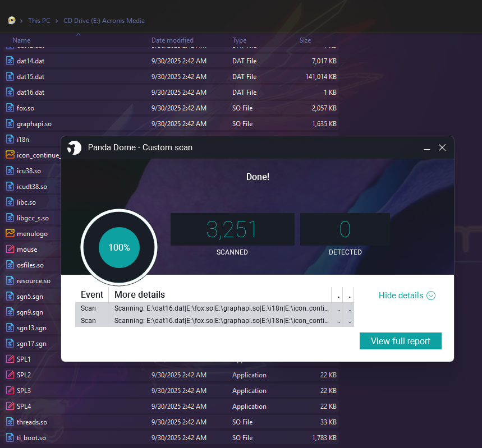Click the 1,635 KB size value
The height and width of the screenshot is (448, 482).
point(324,124)
